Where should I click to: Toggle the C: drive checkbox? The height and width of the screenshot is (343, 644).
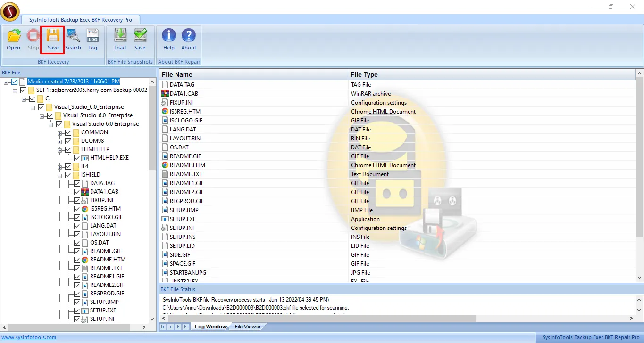[x=33, y=98]
